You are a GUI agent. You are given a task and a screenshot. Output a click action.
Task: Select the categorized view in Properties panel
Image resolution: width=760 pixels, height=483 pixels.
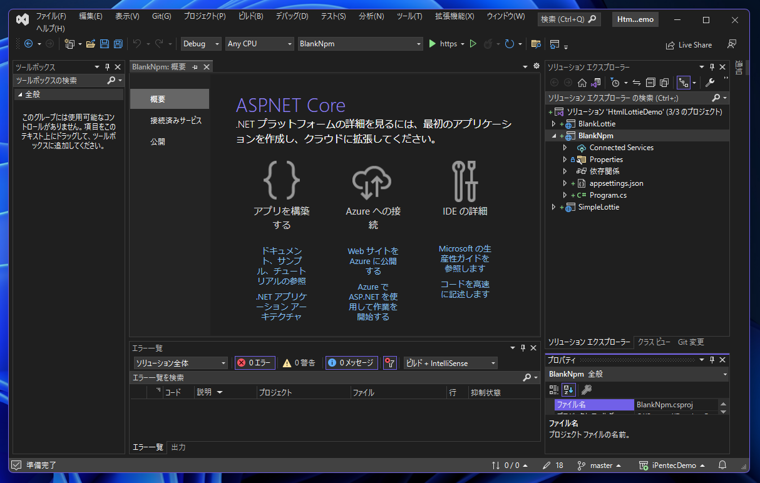point(554,390)
